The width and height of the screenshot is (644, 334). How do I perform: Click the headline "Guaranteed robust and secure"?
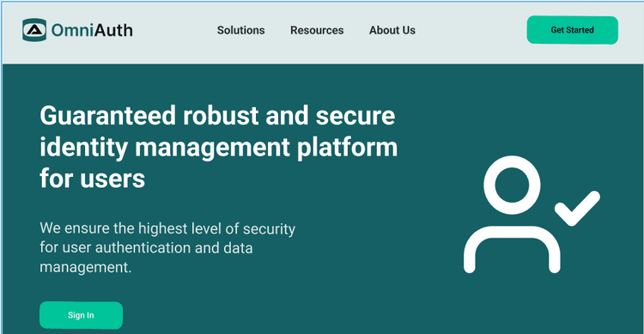(218, 115)
